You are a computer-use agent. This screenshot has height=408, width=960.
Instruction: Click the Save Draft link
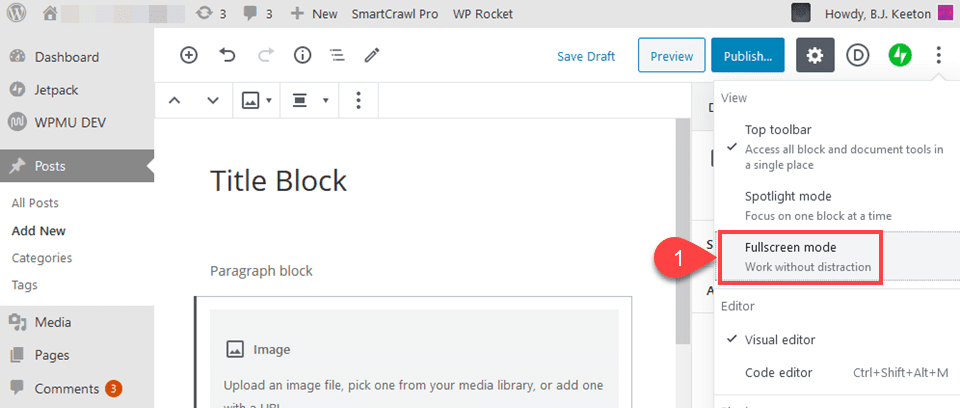(x=586, y=56)
